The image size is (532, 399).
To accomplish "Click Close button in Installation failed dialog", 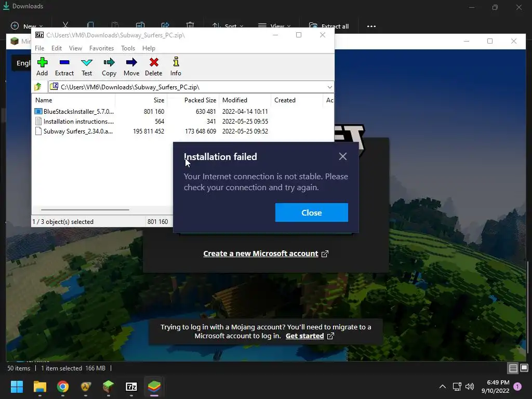I will coord(312,212).
